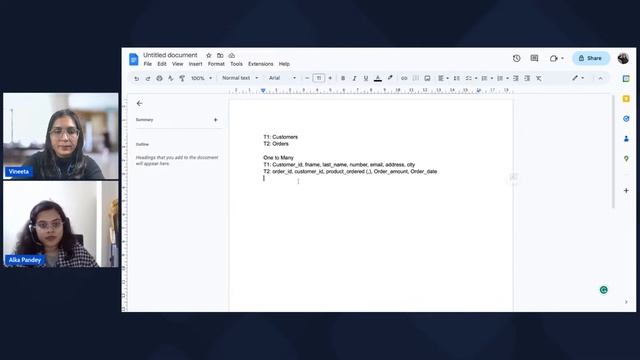Increase the font size
The height and width of the screenshot is (360, 640).
click(330, 78)
